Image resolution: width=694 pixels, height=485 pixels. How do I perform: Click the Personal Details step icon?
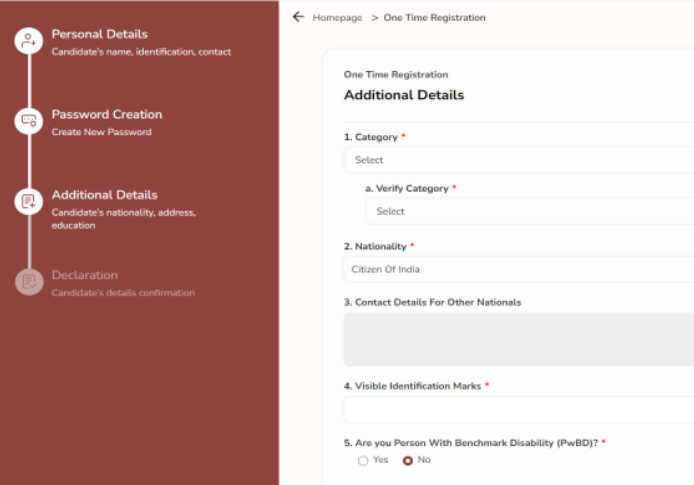(29, 41)
